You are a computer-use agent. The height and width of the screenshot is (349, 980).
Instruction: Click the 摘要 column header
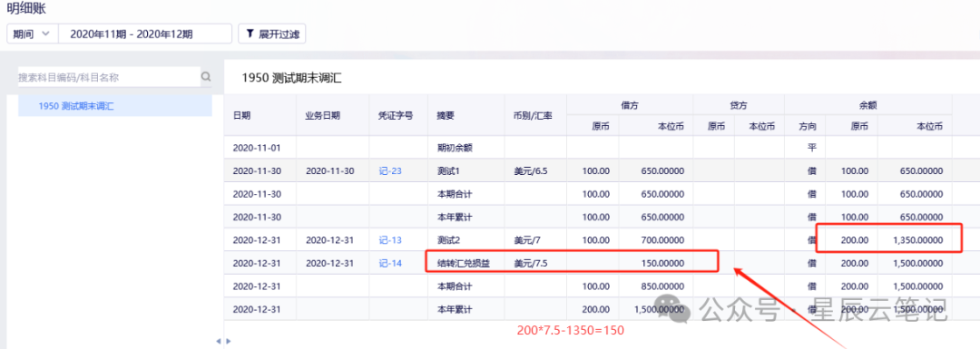[466, 115]
